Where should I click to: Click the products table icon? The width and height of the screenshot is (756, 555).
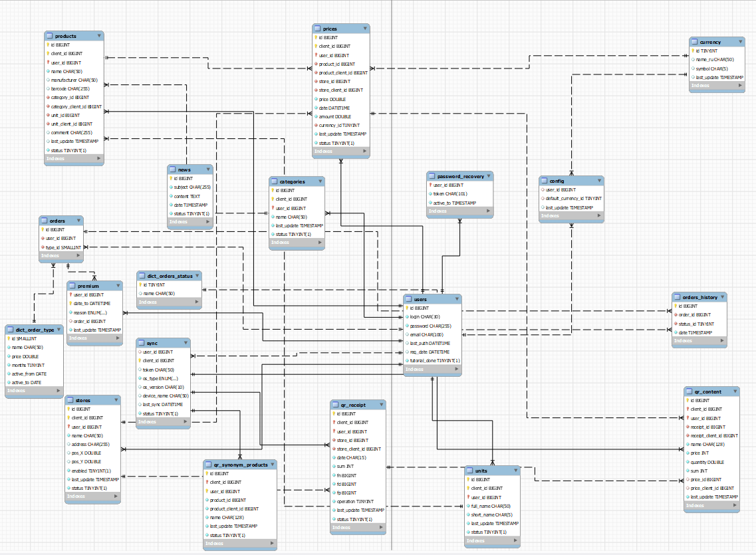[x=49, y=36]
